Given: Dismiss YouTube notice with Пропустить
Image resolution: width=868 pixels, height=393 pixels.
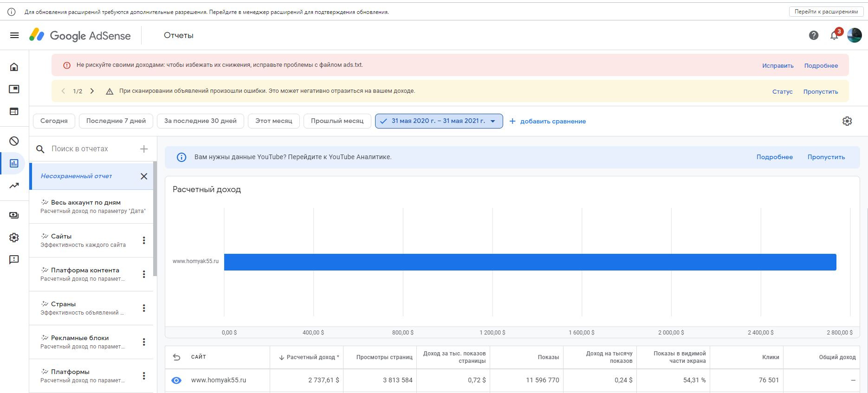Looking at the screenshot, I should click(826, 157).
